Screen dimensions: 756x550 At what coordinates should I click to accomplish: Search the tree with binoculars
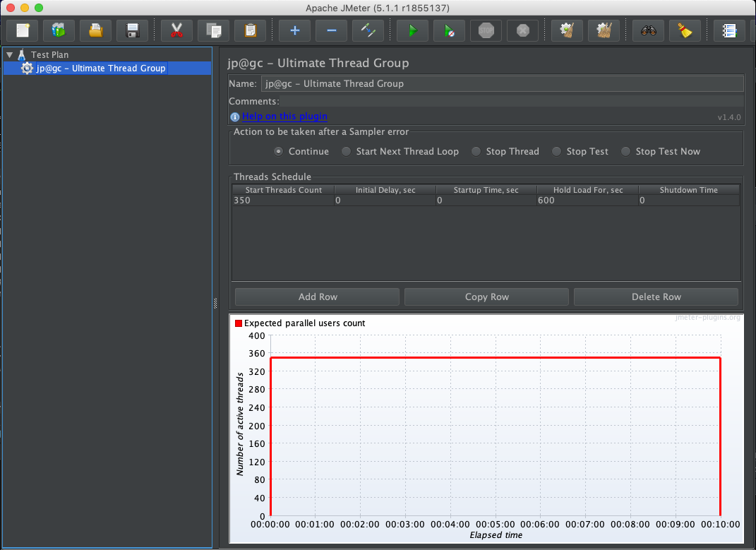(x=648, y=30)
